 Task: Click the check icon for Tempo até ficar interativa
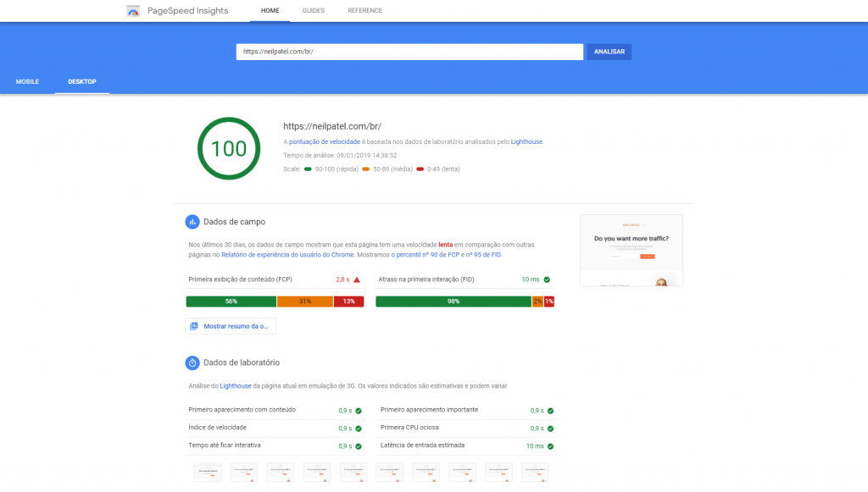(x=359, y=446)
